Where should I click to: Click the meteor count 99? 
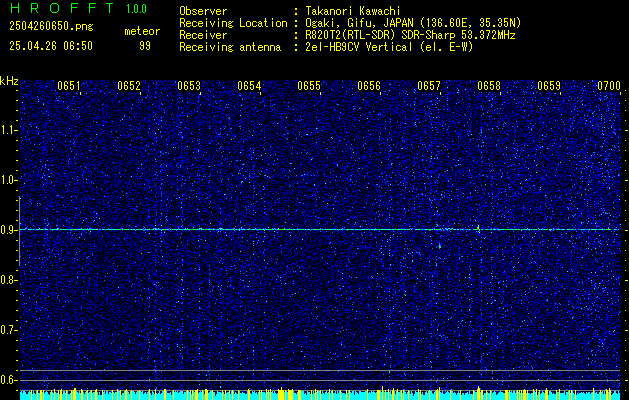(x=145, y=46)
